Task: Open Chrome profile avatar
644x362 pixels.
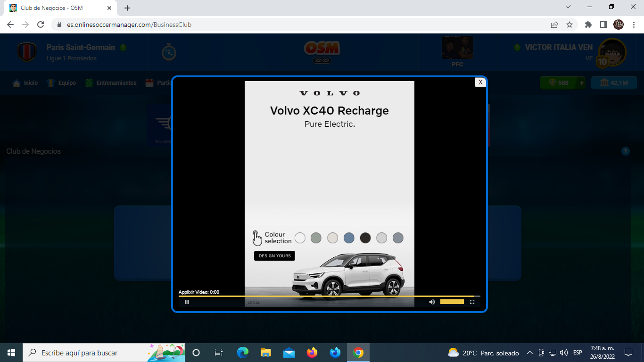Action: coord(619,25)
